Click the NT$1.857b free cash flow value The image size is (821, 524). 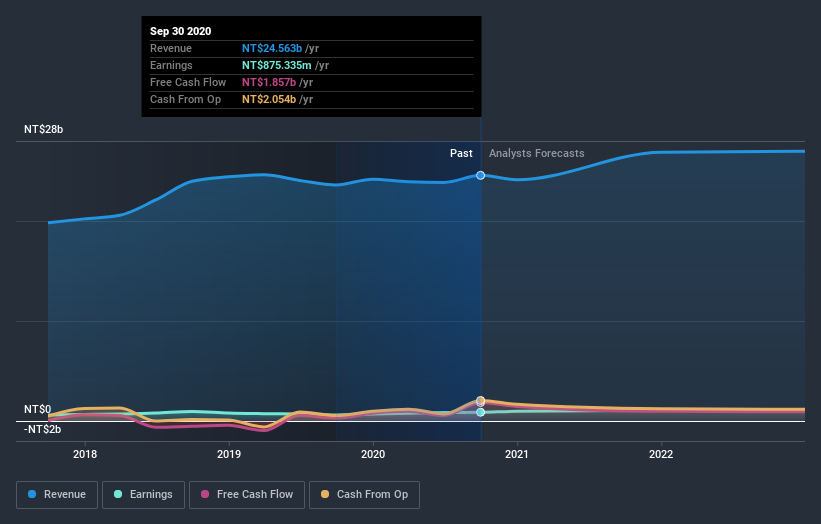[x=269, y=82]
